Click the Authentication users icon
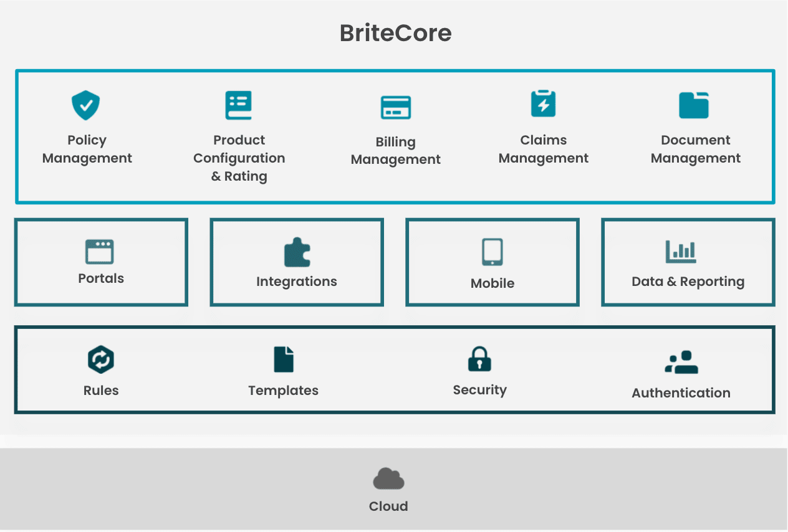 click(681, 362)
